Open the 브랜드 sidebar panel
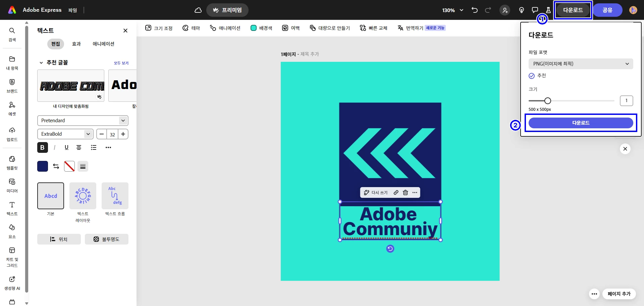Screen dimensions: 644x306 point(12,86)
